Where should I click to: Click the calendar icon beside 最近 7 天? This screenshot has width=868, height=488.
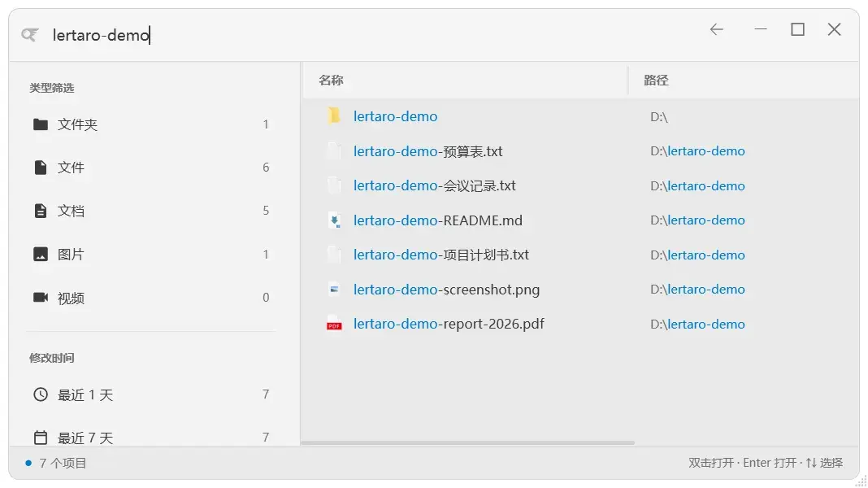41,438
